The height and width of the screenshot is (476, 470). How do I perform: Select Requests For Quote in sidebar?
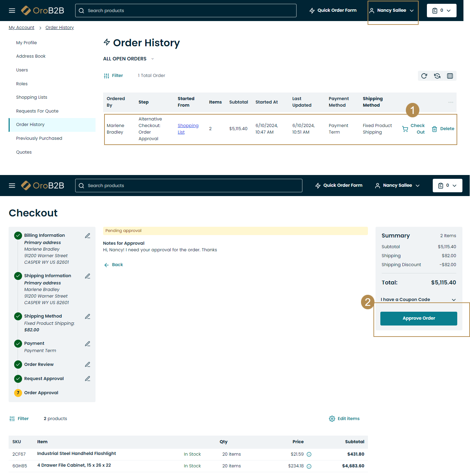point(37,111)
